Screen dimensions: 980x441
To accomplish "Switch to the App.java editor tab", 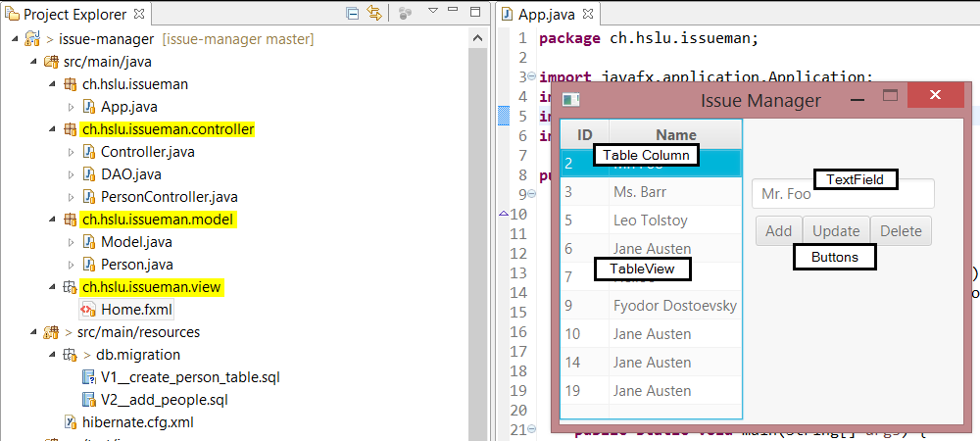I will pos(547,13).
